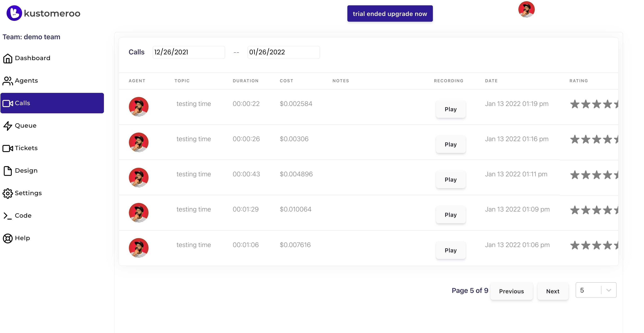Screen dimensions: 644x333
Task: Click the 'trial ended upgrade now' button
Action: (x=390, y=14)
